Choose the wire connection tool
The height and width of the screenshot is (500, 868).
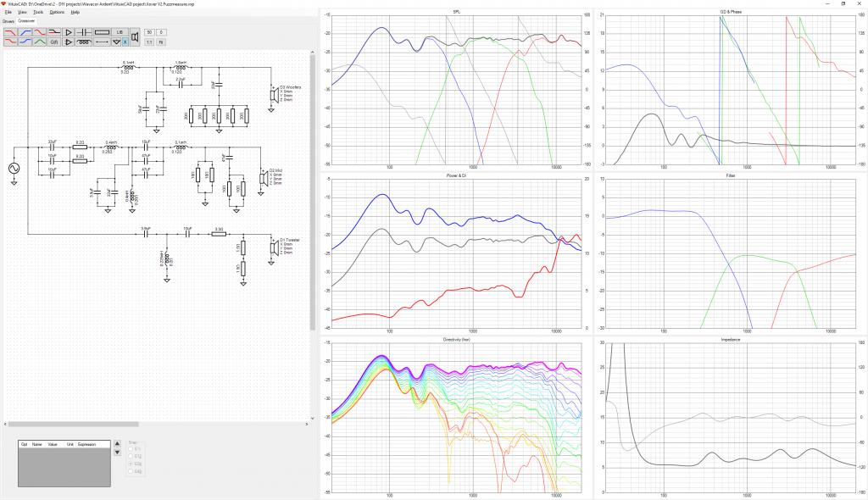[x=102, y=42]
